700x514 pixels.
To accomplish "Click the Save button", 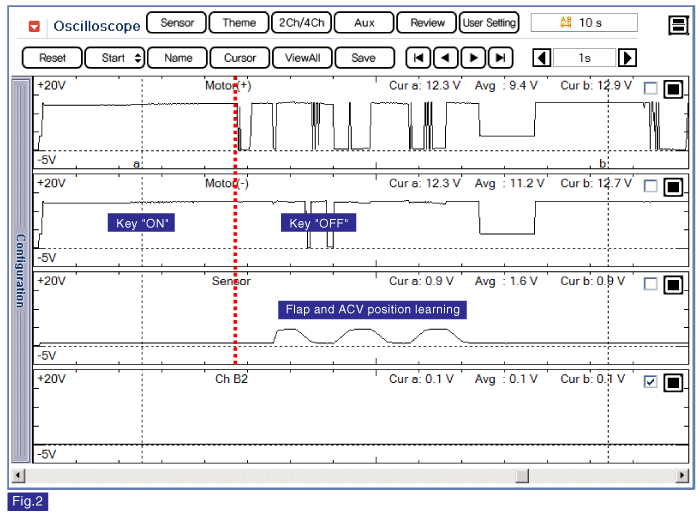I will click(364, 58).
